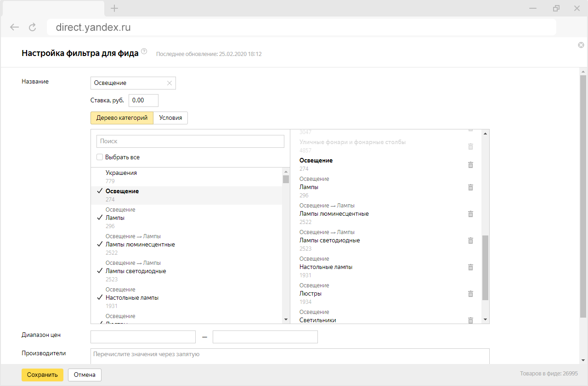Uncheck Настольные лампы in left tree
This screenshot has width=588, height=386.
click(100, 298)
